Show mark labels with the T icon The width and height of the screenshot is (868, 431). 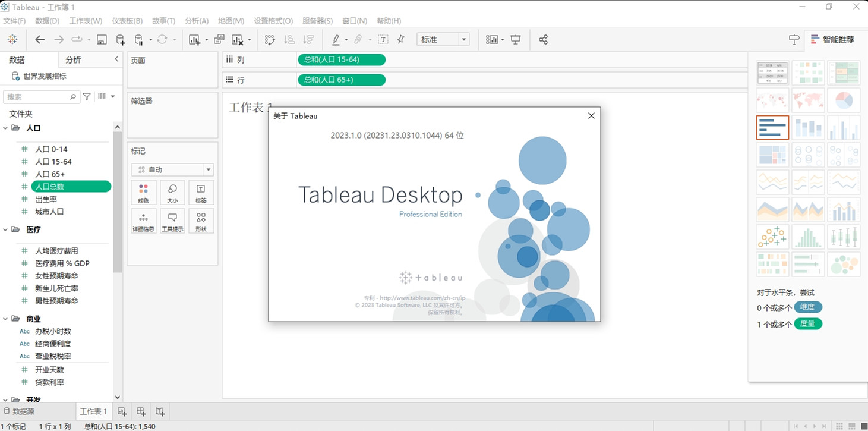[x=383, y=40]
